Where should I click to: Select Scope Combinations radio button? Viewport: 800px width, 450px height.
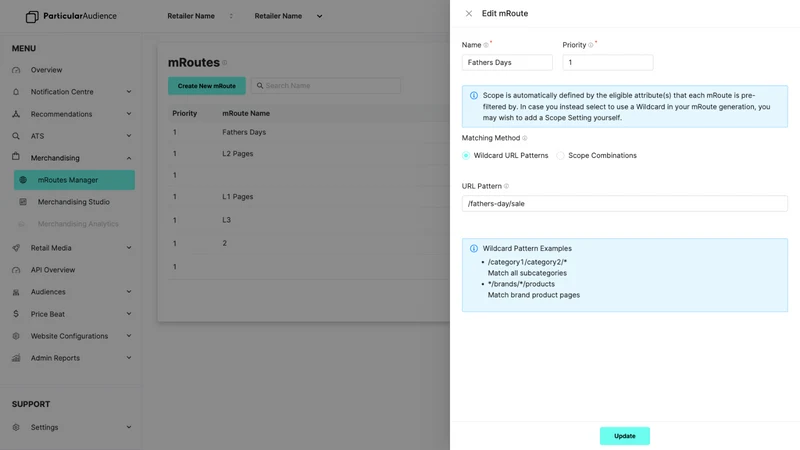pyautogui.click(x=560, y=156)
